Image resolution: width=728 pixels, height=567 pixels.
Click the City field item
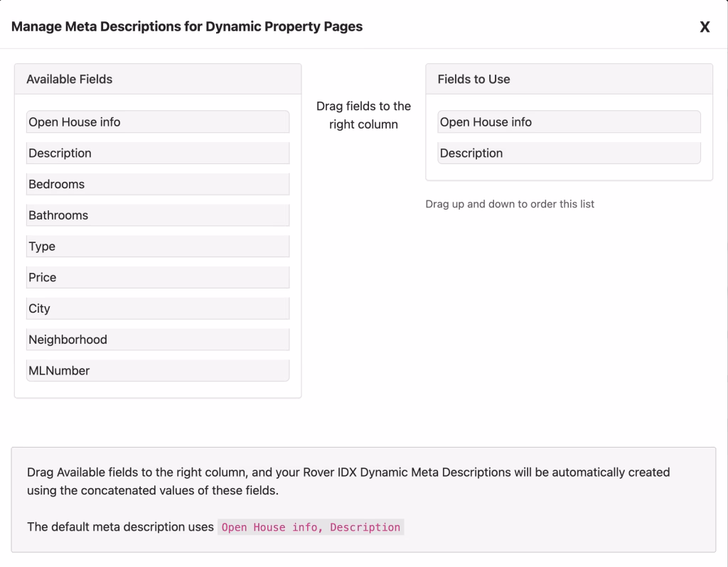[x=158, y=308]
